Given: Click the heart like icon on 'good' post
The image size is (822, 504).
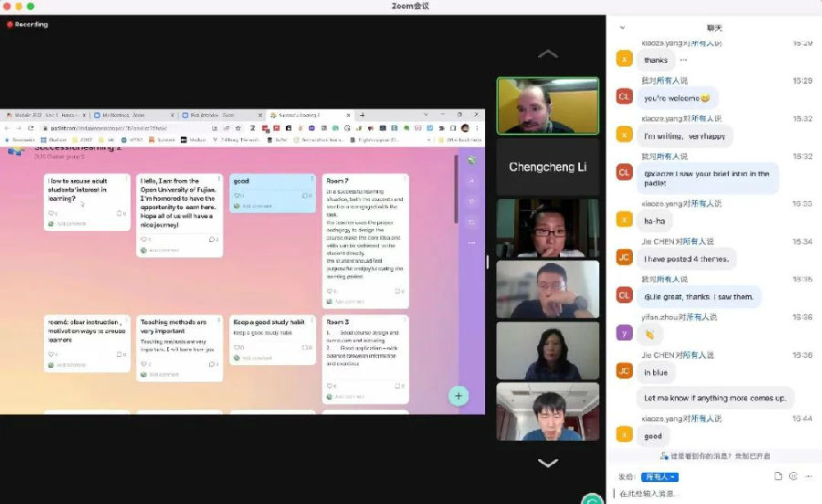Looking at the screenshot, I should pyautogui.click(x=237, y=195).
